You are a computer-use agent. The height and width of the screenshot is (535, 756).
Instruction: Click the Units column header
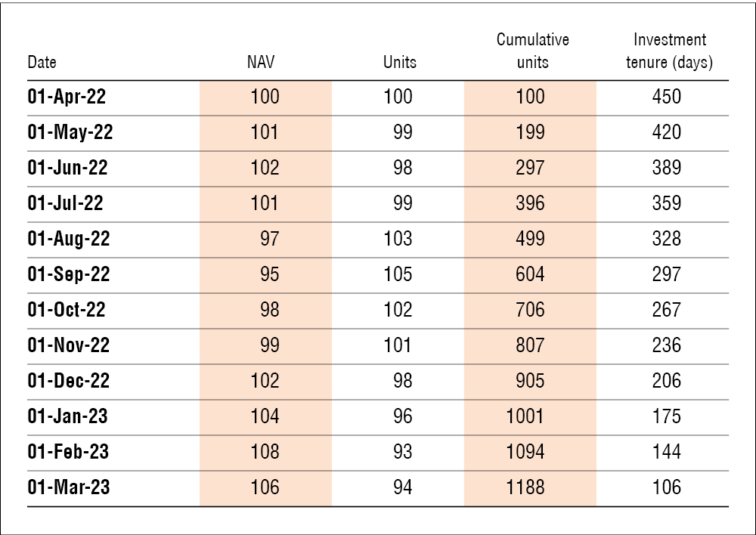pyautogui.click(x=399, y=62)
